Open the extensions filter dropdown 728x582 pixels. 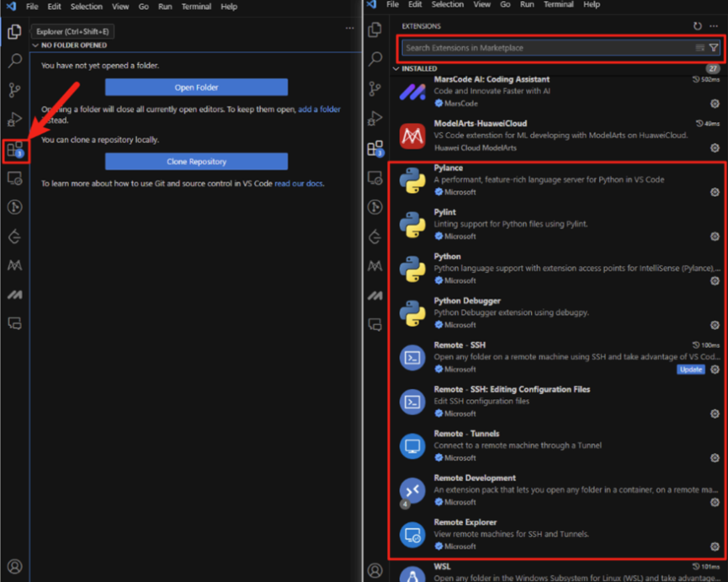point(714,47)
